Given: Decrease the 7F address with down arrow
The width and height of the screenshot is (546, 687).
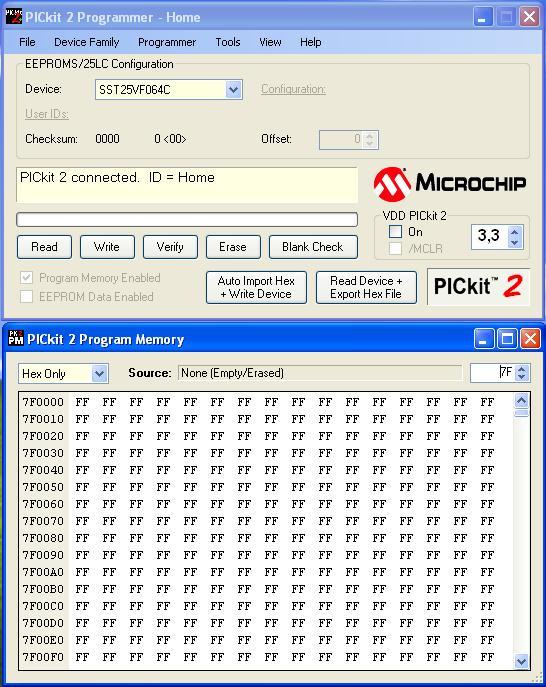Looking at the screenshot, I should tap(521, 377).
